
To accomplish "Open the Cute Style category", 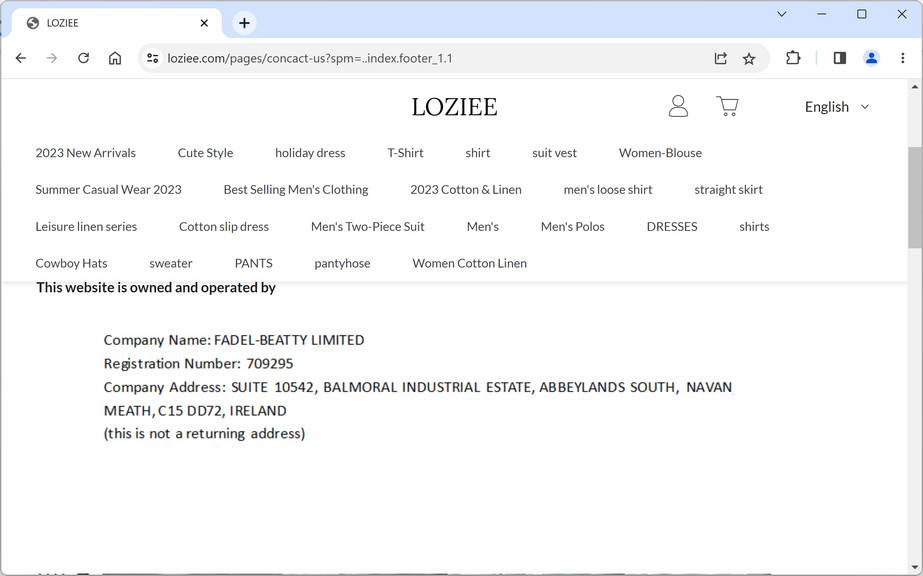I will point(205,153).
